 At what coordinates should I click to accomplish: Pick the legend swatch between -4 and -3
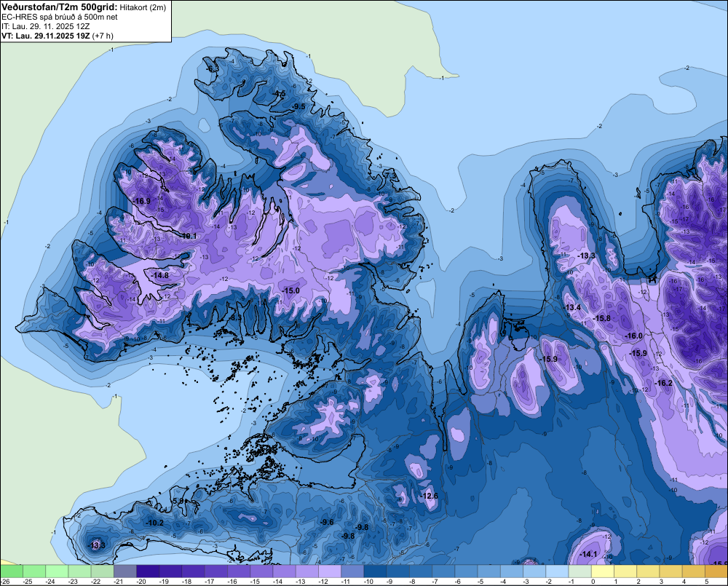pyautogui.click(x=512, y=571)
